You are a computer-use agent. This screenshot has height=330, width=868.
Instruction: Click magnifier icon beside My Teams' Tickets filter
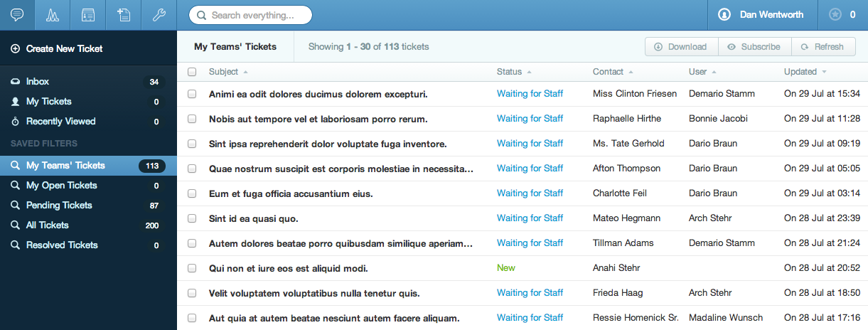point(15,166)
